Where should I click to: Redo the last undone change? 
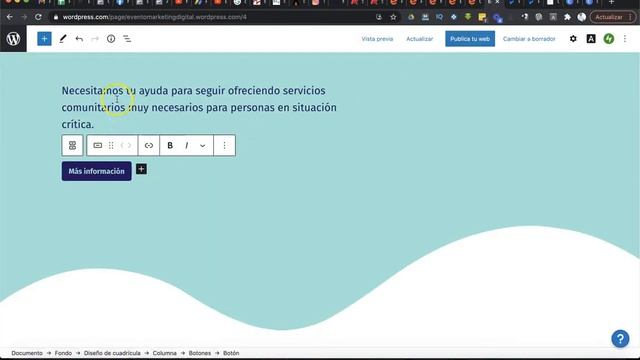(95, 39)
